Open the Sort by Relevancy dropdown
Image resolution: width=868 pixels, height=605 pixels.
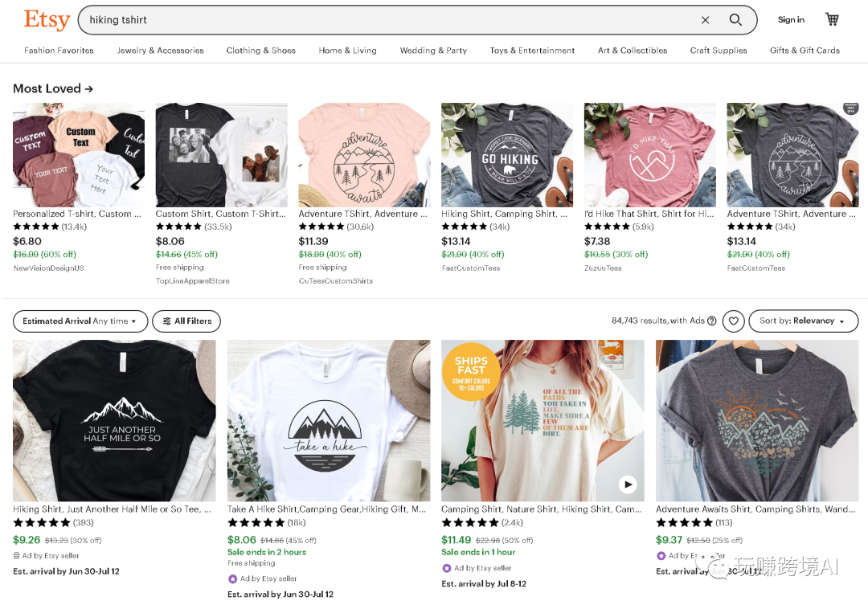click(803, 321)
